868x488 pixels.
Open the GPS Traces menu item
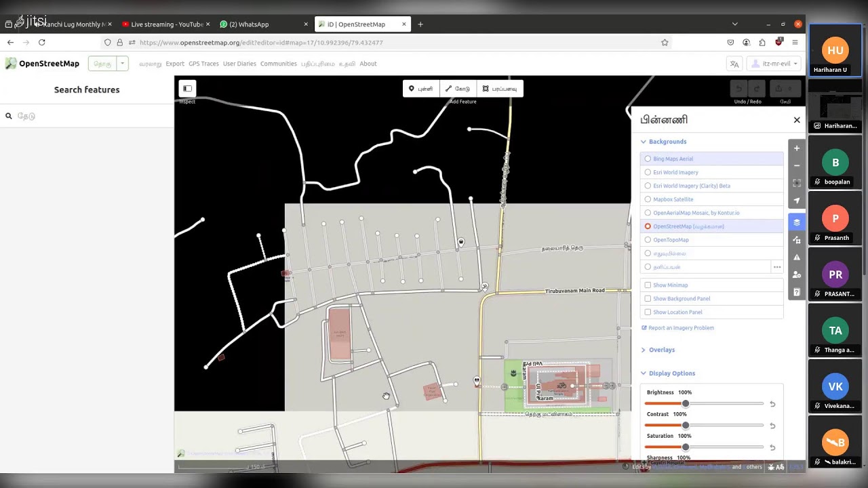(x=203, y=64)
